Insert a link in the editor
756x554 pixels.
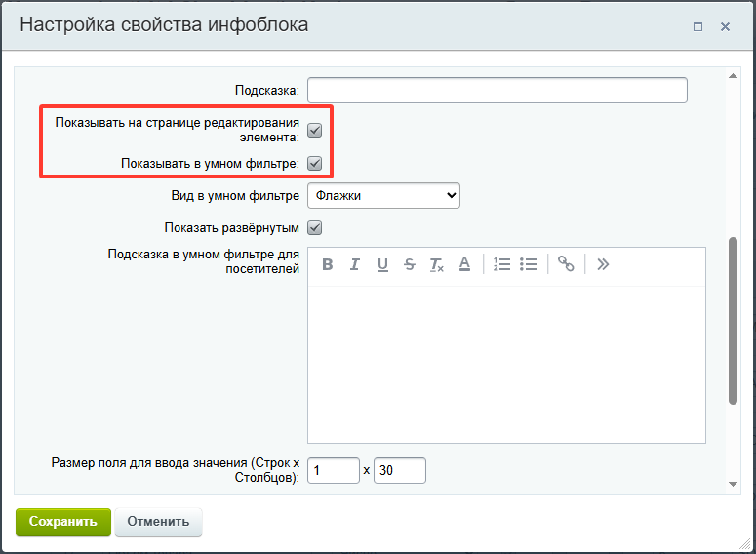(x=566, y=264)
